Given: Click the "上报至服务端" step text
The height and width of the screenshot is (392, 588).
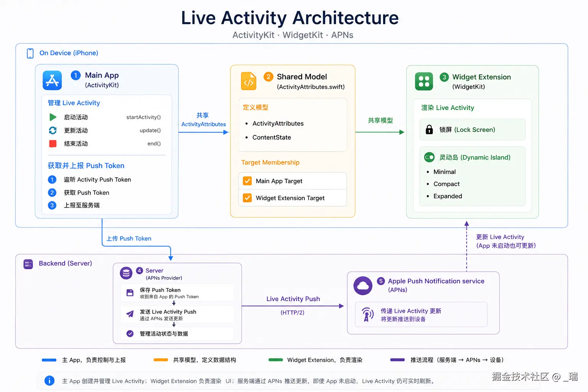Looking at the screenshot, I should (82, 205).
